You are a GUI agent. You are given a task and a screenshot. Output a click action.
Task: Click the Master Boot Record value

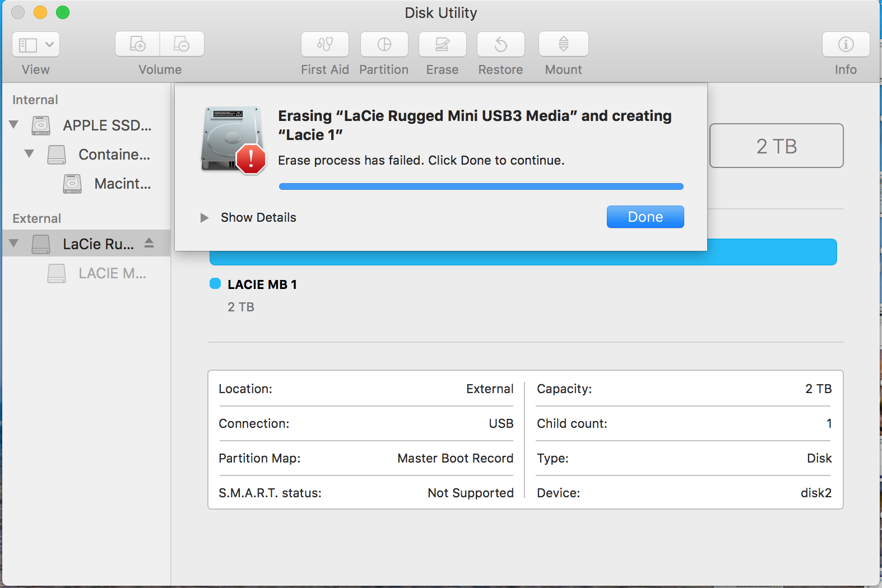[x=456, y=458]
